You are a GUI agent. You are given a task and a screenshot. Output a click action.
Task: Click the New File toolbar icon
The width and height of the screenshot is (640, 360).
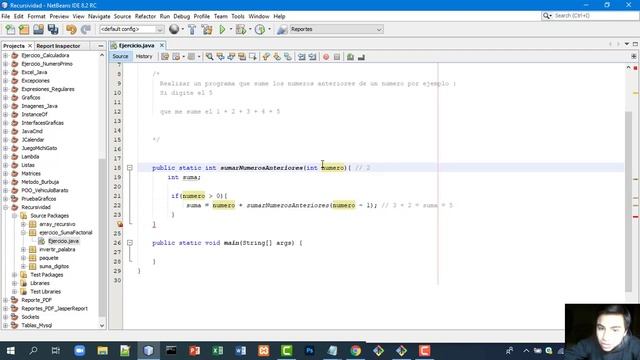10,29
